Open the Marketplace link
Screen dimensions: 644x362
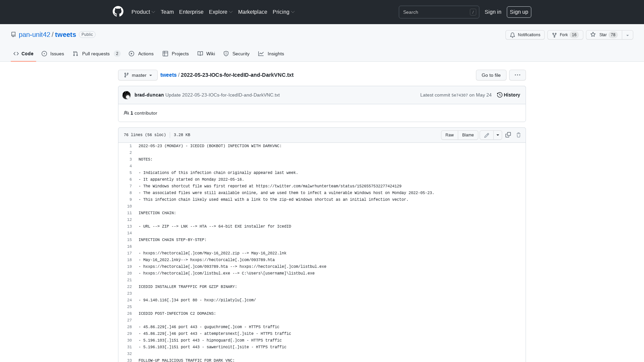(x=253, y=12)
